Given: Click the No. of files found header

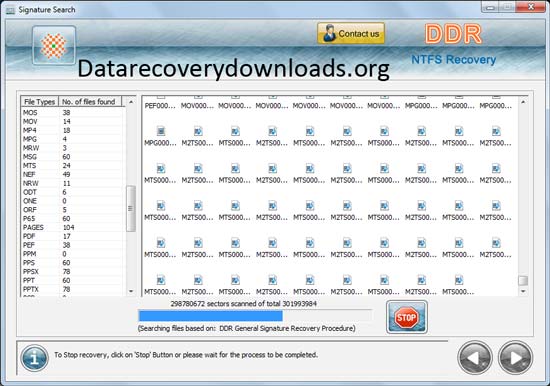Looking at the screenshot, I should tap(90, 101).
